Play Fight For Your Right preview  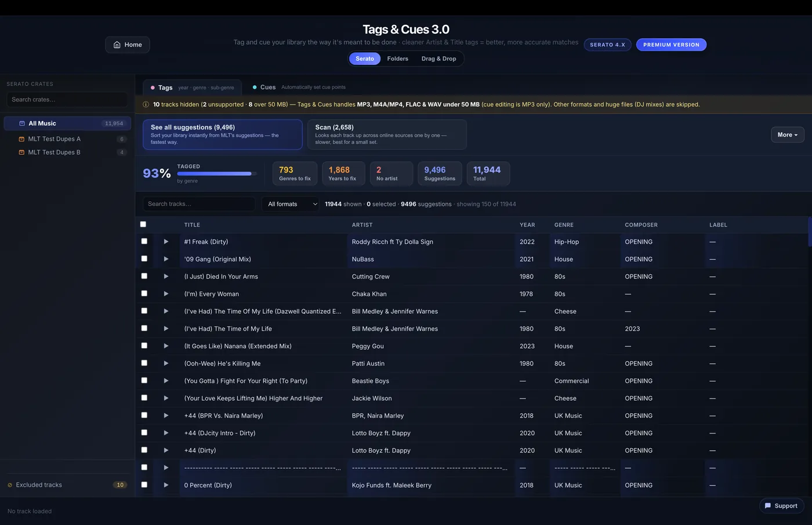(x=166, y=381)
